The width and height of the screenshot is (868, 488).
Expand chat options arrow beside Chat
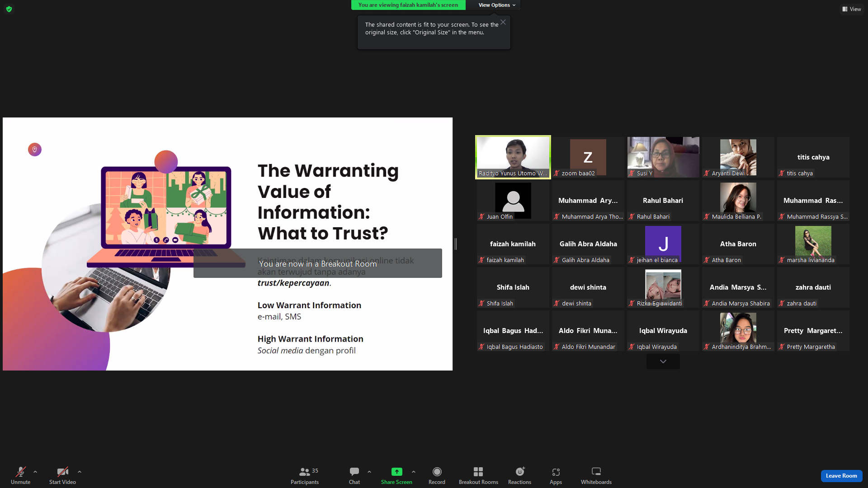click(369, 472)
